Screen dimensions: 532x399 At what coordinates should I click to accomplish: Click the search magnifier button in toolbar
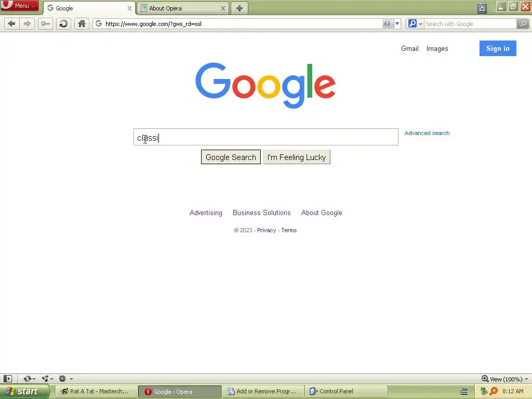pyautogui.click(x=523, y=24)
